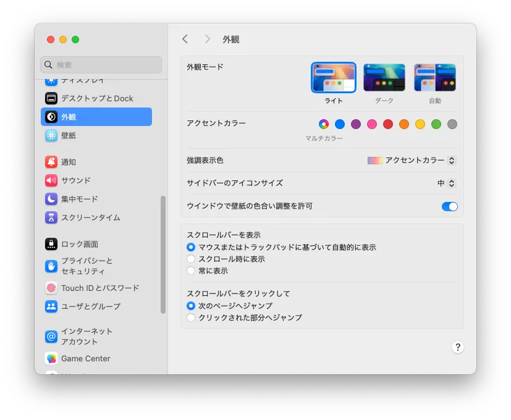Viewport: 511px width, 420px height.
Task: Click inside the search field
Action: point(100,64)
